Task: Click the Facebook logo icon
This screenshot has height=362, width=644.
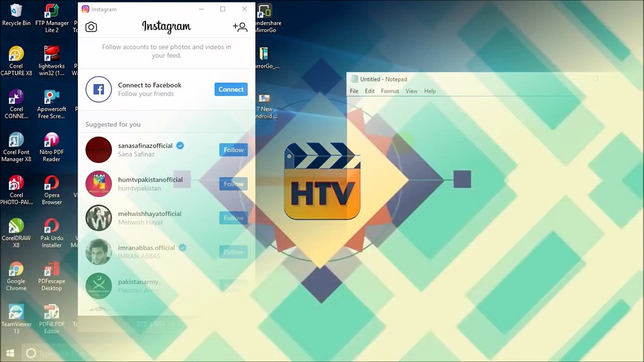Action: point(99,89)
